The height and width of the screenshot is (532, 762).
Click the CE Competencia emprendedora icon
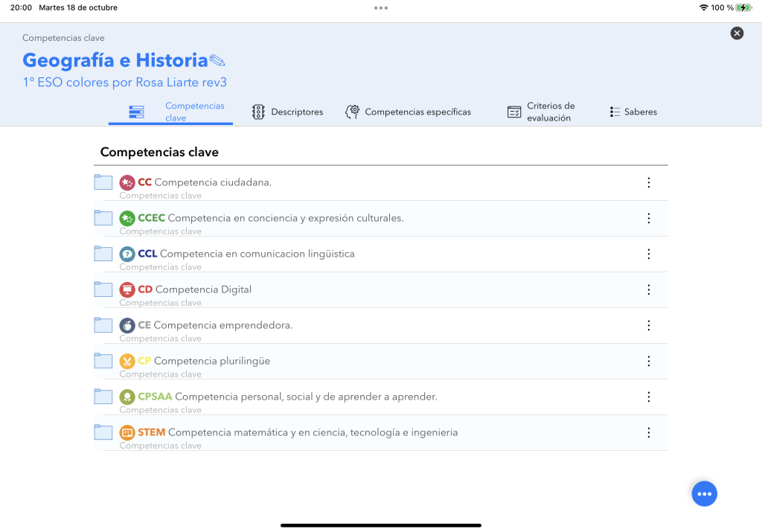click(127, 324)
